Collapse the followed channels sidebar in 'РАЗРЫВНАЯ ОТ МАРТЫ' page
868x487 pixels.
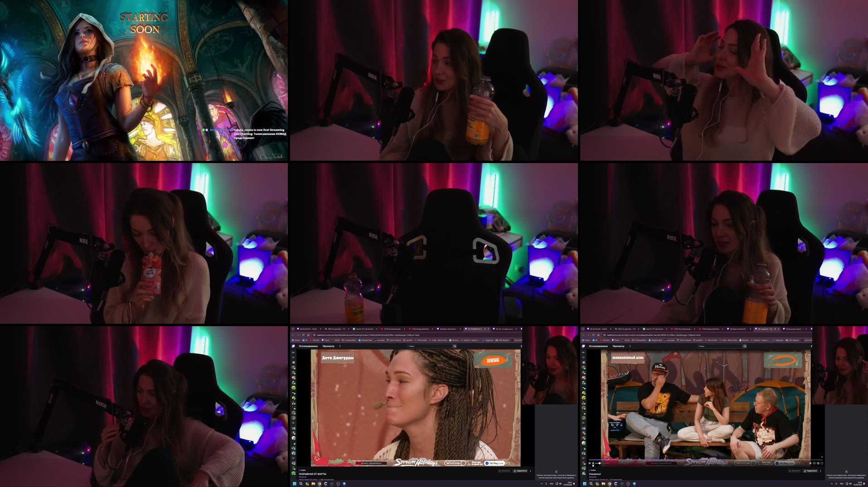pos(293,352)
